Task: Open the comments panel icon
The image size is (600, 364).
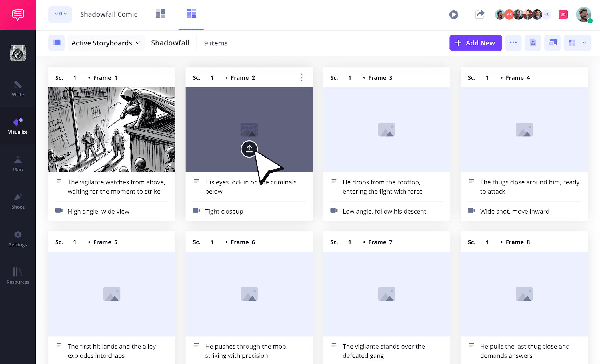Action: [552, 43]
